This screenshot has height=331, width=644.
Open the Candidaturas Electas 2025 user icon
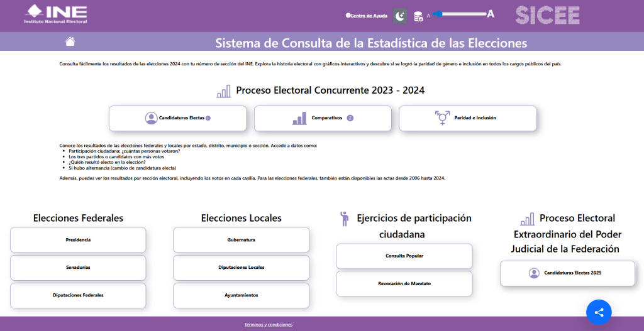(x=534, y=273)
